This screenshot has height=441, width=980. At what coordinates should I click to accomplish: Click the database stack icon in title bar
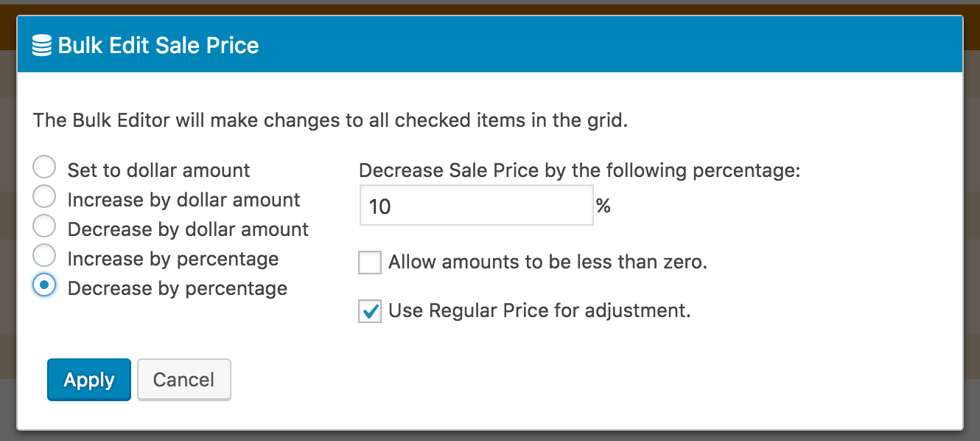coord(43,46)
